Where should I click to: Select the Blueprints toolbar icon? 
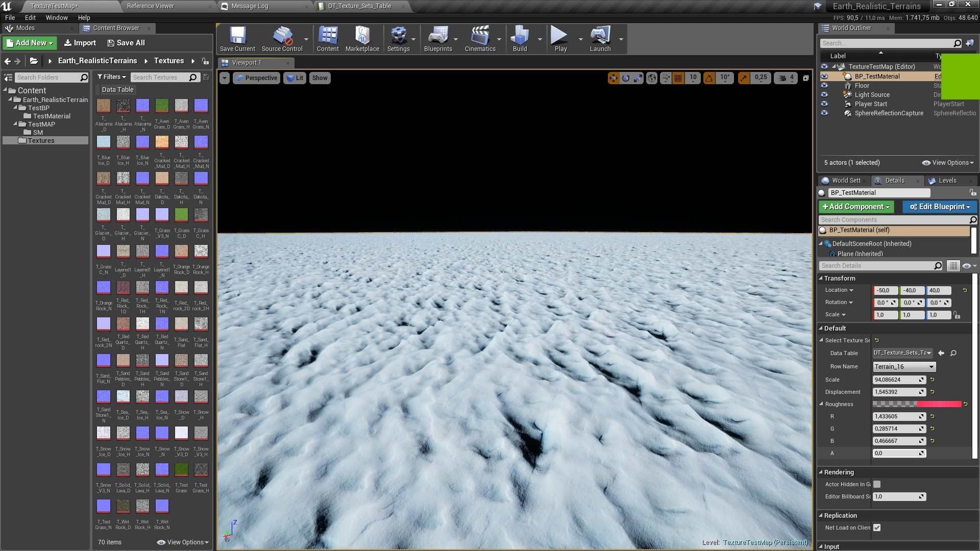[x=439, y=38]
